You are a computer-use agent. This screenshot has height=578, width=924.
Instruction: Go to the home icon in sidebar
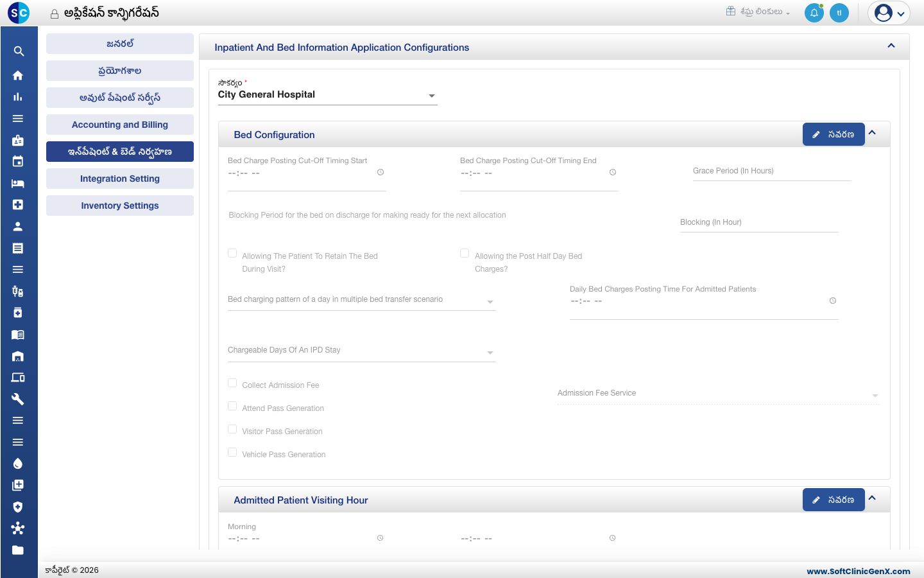[18, 75]
